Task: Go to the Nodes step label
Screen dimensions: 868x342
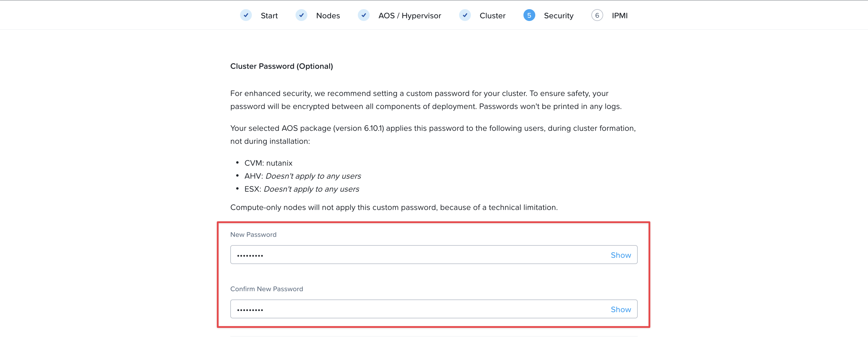Action: tap(328, 15)
